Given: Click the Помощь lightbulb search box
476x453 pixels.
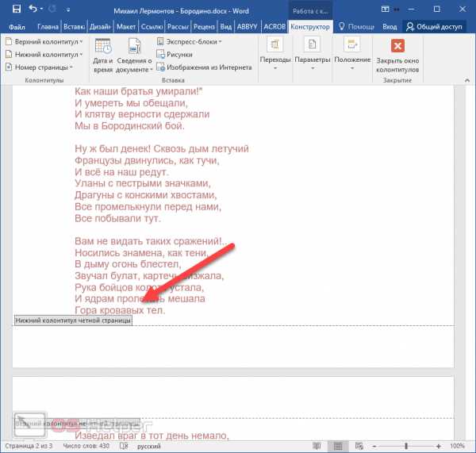Looking at the screenshot, I should [x=356, y=27].
